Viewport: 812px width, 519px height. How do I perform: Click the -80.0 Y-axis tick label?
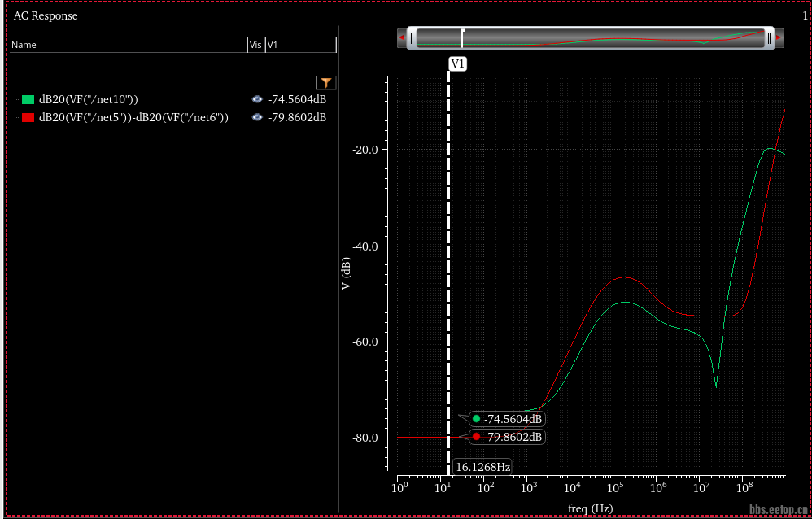click(366, 438)
